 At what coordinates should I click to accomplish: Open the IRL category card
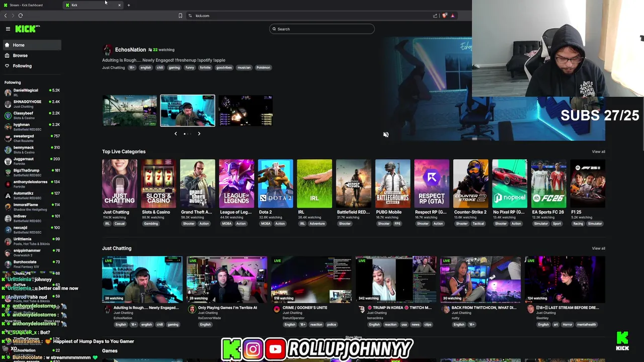click(314, 184)
